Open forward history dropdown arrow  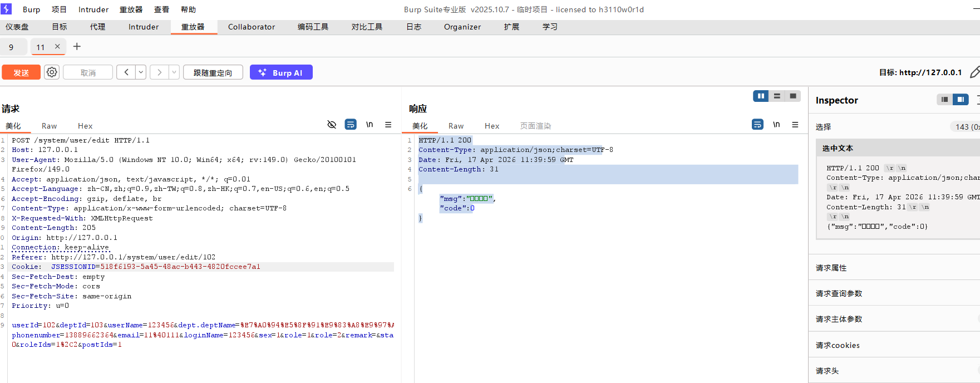(174, 72)
